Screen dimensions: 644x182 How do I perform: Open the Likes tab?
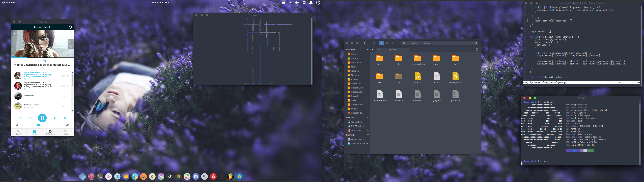[66, 132]
